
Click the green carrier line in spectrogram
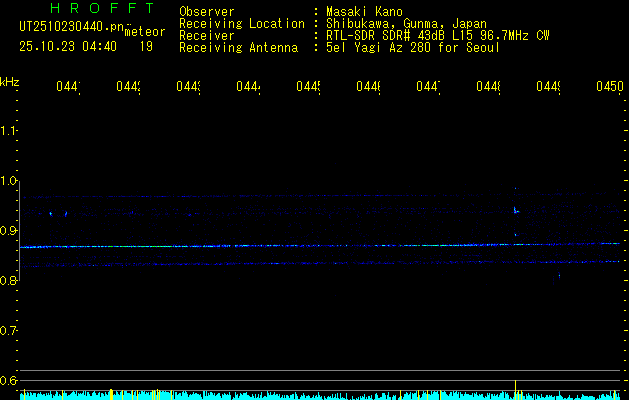pyautogui.click(x=150, y=246)
